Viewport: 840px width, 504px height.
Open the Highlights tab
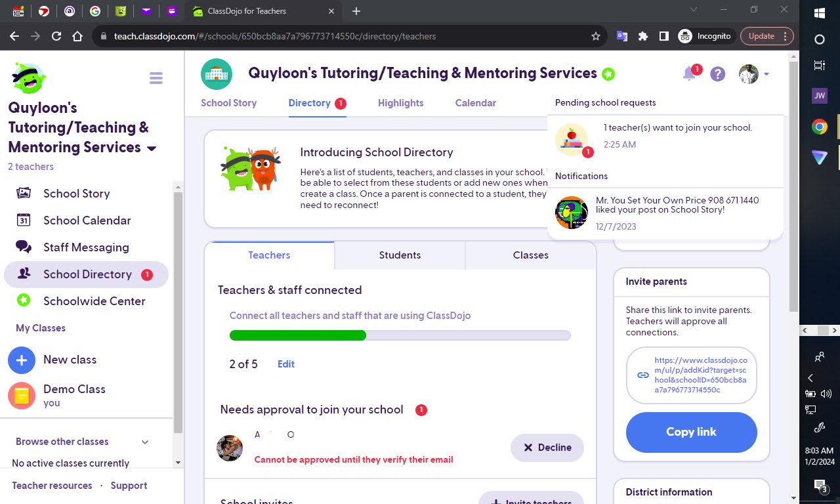coord(400,103)
